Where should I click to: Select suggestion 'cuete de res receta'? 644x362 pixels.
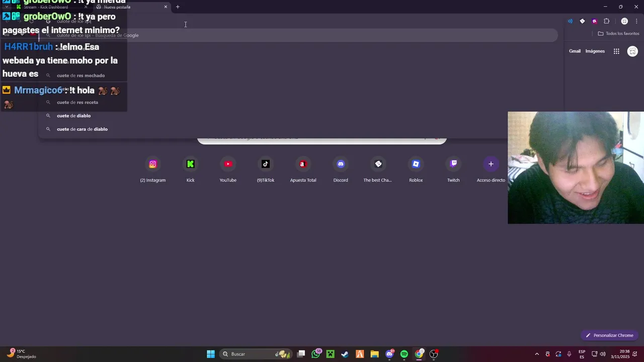coord(298,102)
